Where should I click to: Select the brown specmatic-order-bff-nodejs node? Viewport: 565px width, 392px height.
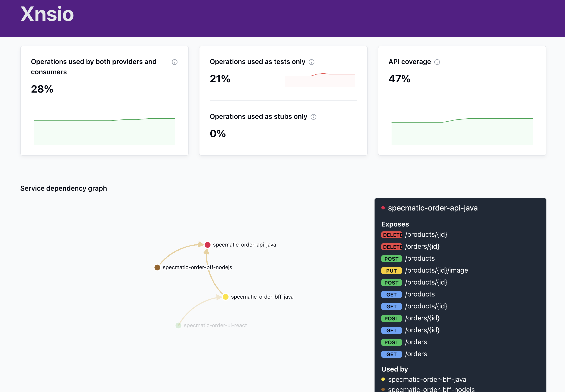tap(157, 267)
